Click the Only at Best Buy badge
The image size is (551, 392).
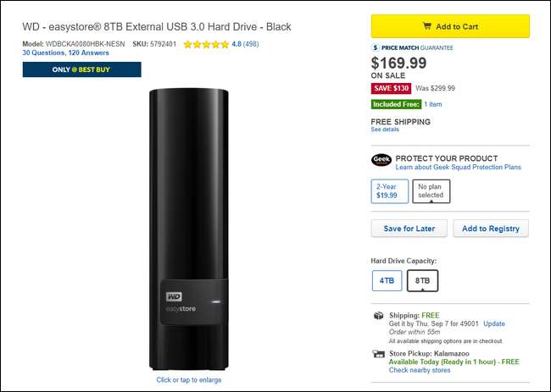(81, 69)
